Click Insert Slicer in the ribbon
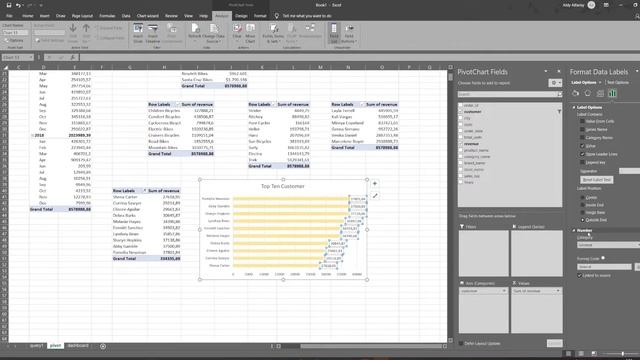 [x=138, y=33]
